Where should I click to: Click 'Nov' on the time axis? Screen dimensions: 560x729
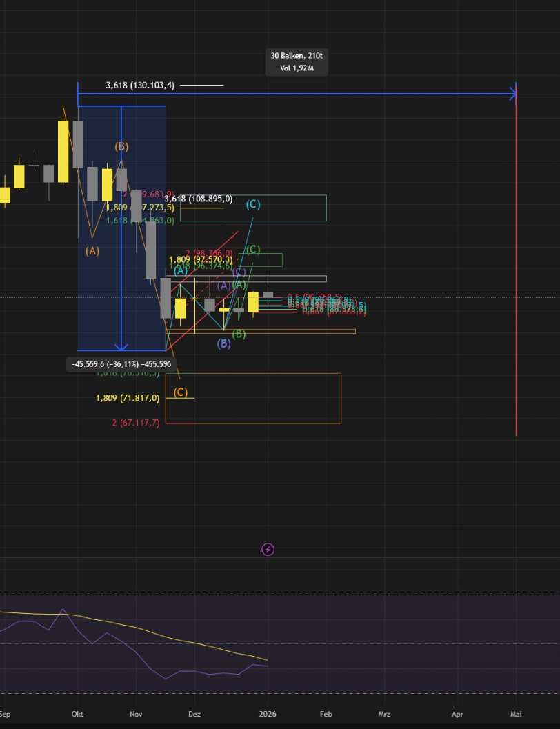pos(136,714)
